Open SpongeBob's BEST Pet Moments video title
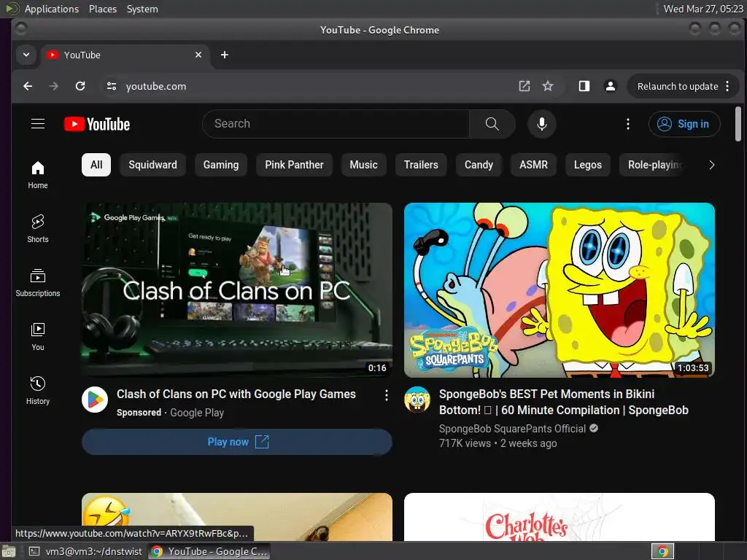 (564, 402)
